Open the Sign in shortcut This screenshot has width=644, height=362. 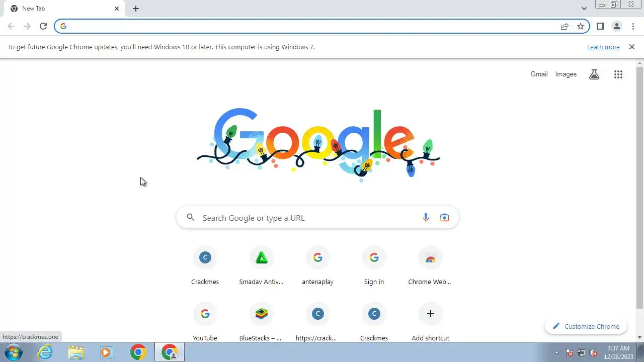[x=374, y=266]
